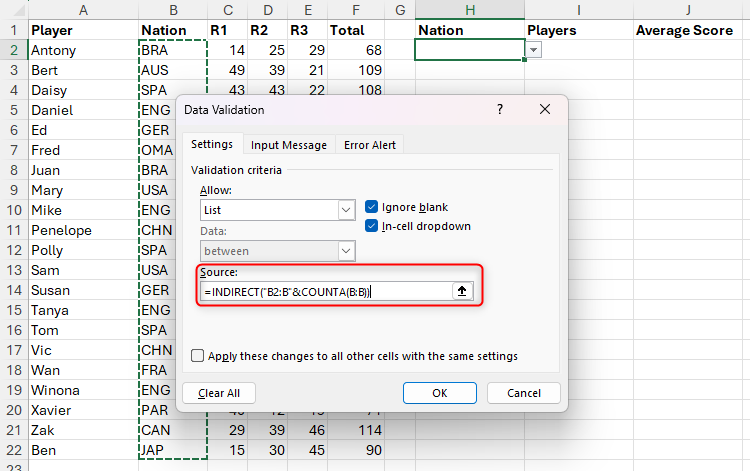Uncheck the In-cell dropdown checkbox

coord(373,226)
